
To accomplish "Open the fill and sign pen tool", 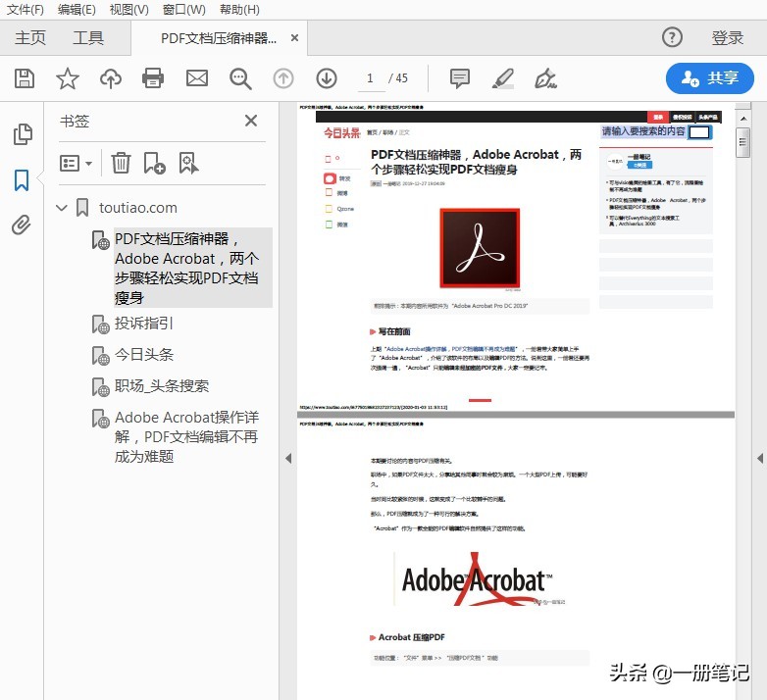I will click(x=545, y=78).
